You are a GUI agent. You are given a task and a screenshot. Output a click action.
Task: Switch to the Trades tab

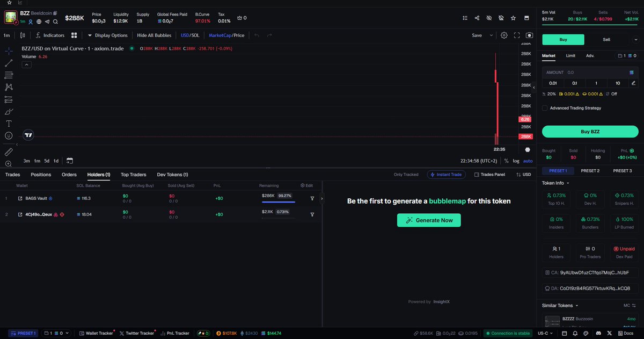pyautogui.click(x=12, y=175)
